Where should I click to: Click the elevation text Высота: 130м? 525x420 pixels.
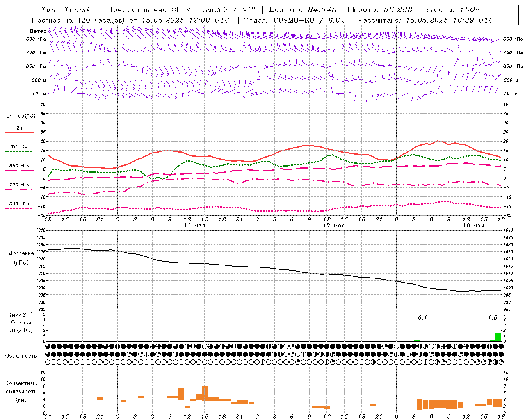(x=452, y=10)
